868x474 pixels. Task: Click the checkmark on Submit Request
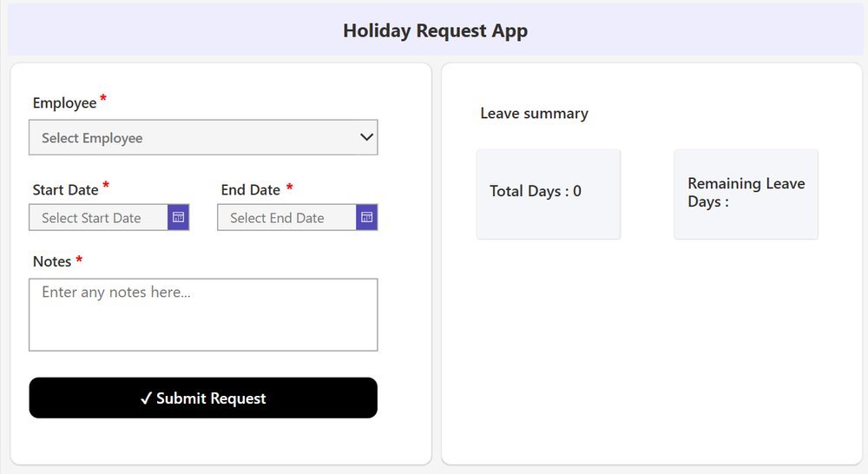[x=146, y=398]
